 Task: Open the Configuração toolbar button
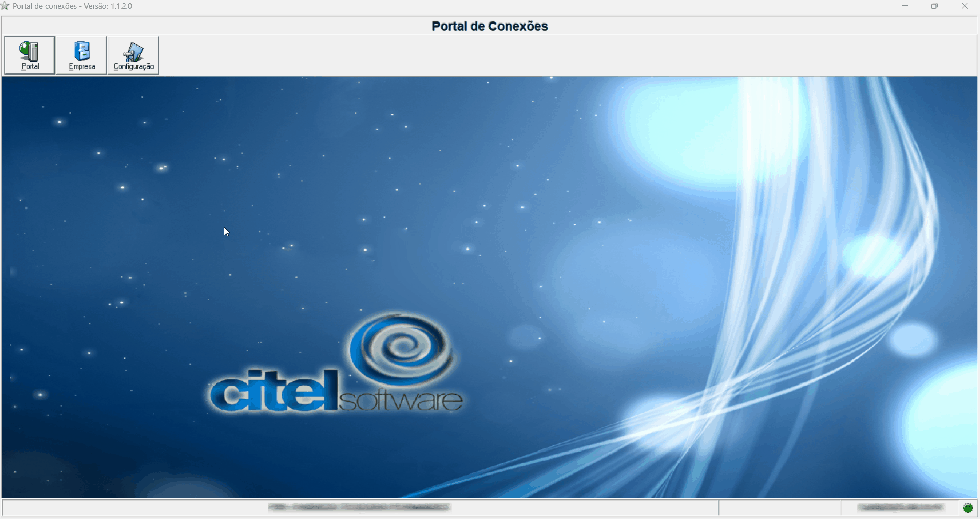pos(134,55)
